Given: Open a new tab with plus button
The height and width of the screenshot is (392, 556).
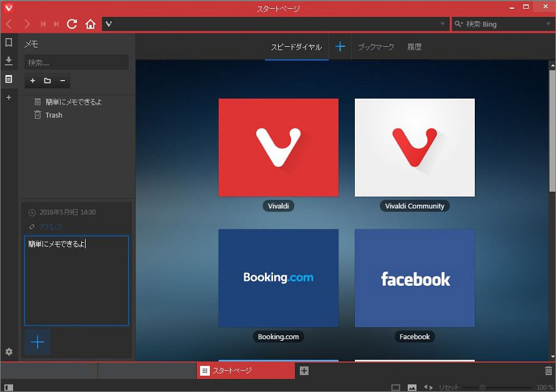Looking at the screenshot, I should pyautogui.click(x=304, y=371).
